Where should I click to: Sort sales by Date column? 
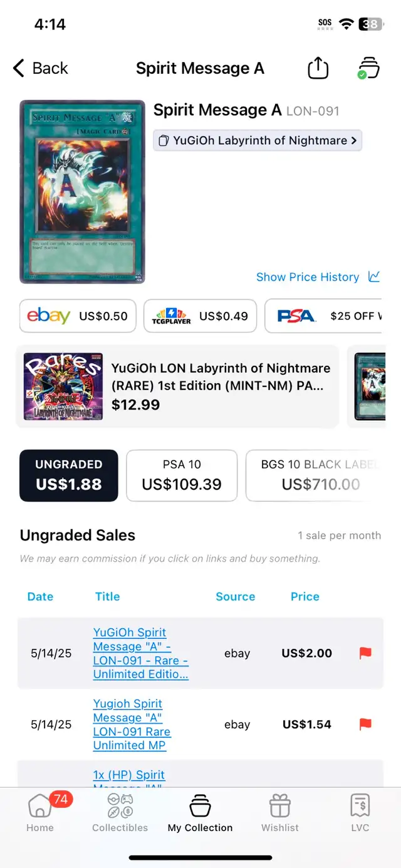(x=40, y=596)
